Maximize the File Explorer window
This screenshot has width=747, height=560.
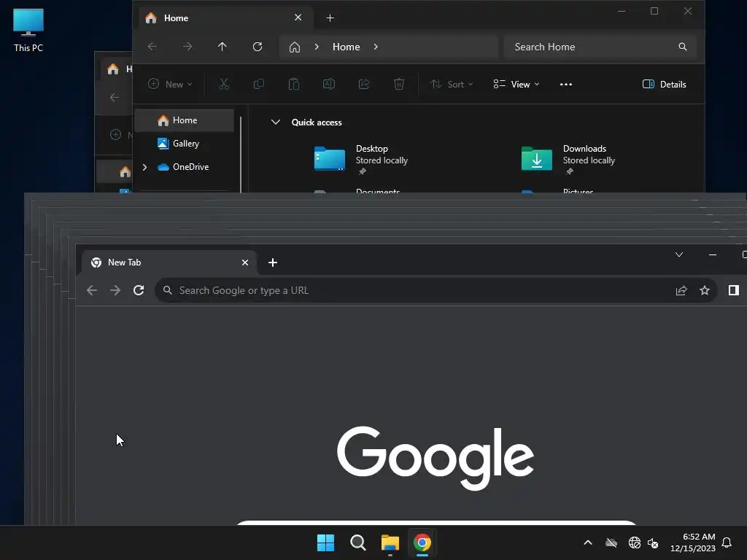pos(654,11)
